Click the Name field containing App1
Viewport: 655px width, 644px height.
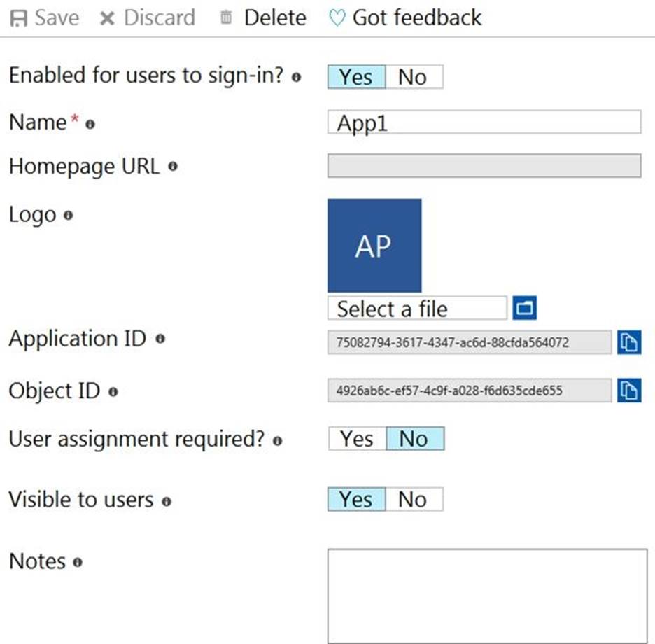pyautogui.click(x=484, y=122)
